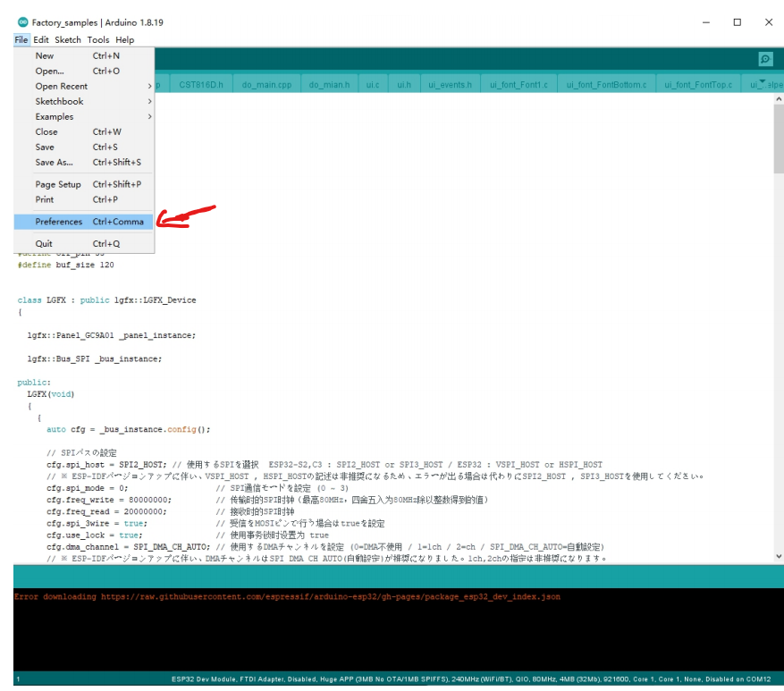The image size is (784, 691).
Task: Click the 'LGFX(void)' constructor line
Action: [x=50, y=394]
